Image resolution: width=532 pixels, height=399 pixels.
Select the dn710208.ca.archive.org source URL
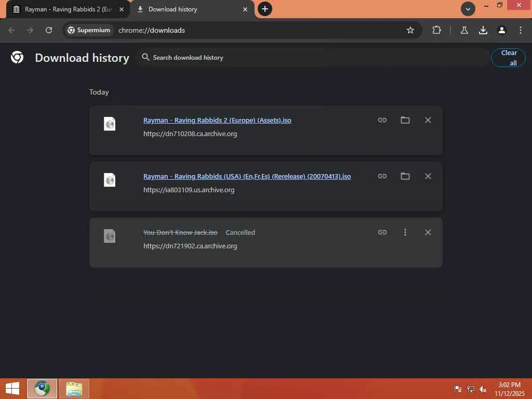tap(190, 134)
